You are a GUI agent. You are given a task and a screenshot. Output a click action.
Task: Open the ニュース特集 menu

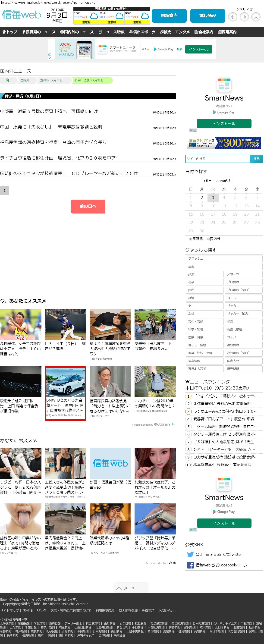coord(111,32)
